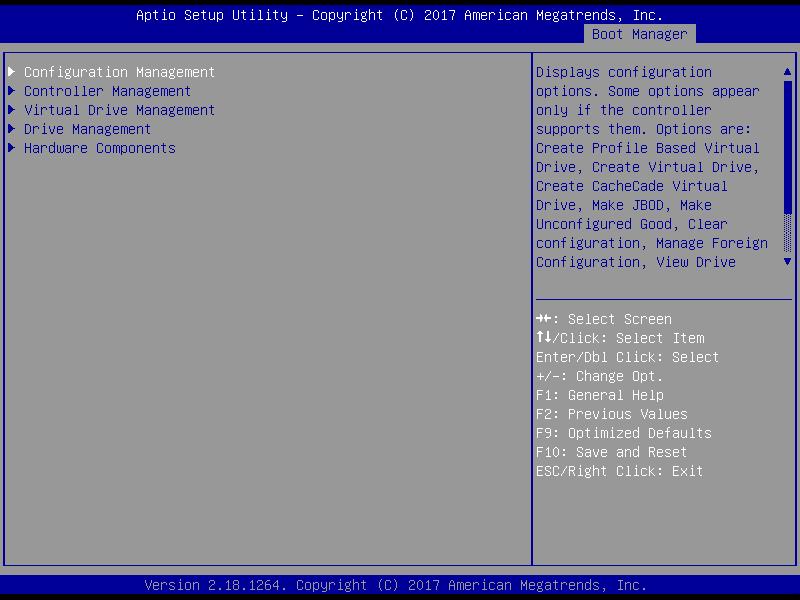Click the help panel down scroll arrow
The width and height of the screenshot is (800, 600).
pyautogui.click(x=788, y=262)
